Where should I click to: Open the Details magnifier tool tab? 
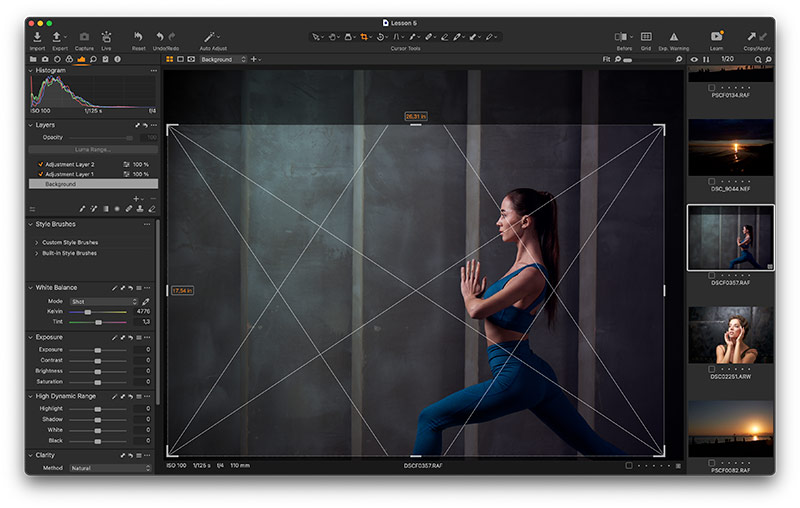(93, 59)
